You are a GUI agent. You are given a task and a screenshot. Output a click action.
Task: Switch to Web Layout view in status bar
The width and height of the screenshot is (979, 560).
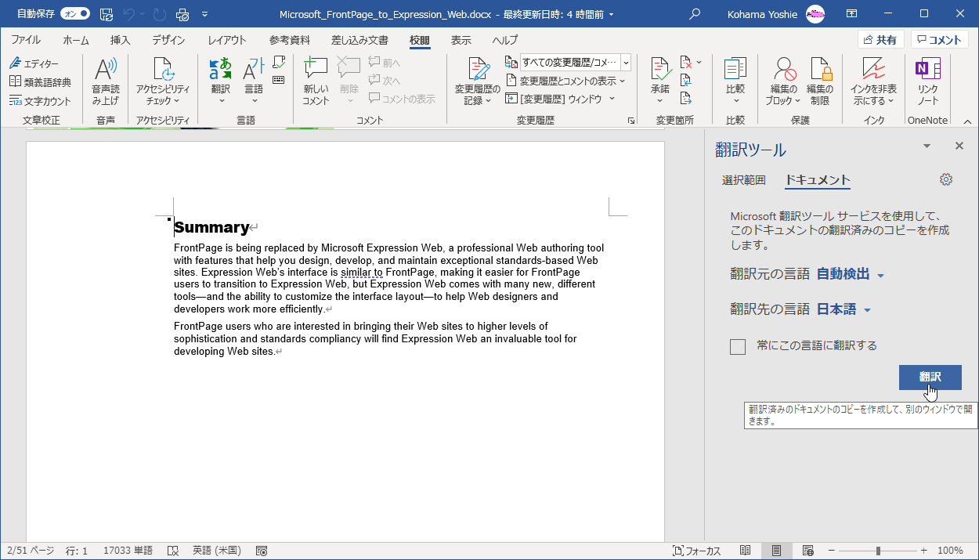click(808, 551)
